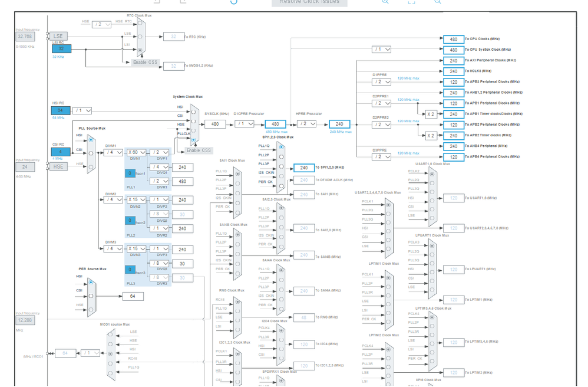Select RC48 in RNG Clock Mux
This screenshot has height=387, width=588.
237,302
